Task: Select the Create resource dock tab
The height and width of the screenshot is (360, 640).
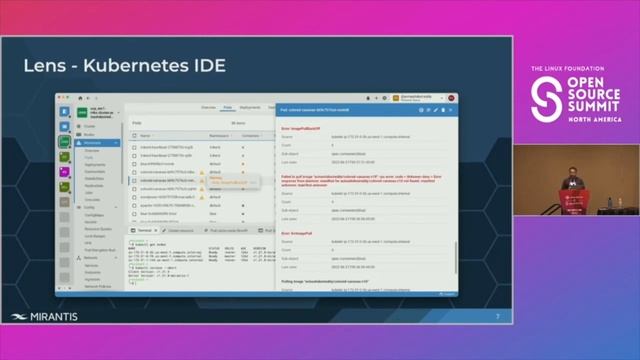Action: tap(178, 231)
